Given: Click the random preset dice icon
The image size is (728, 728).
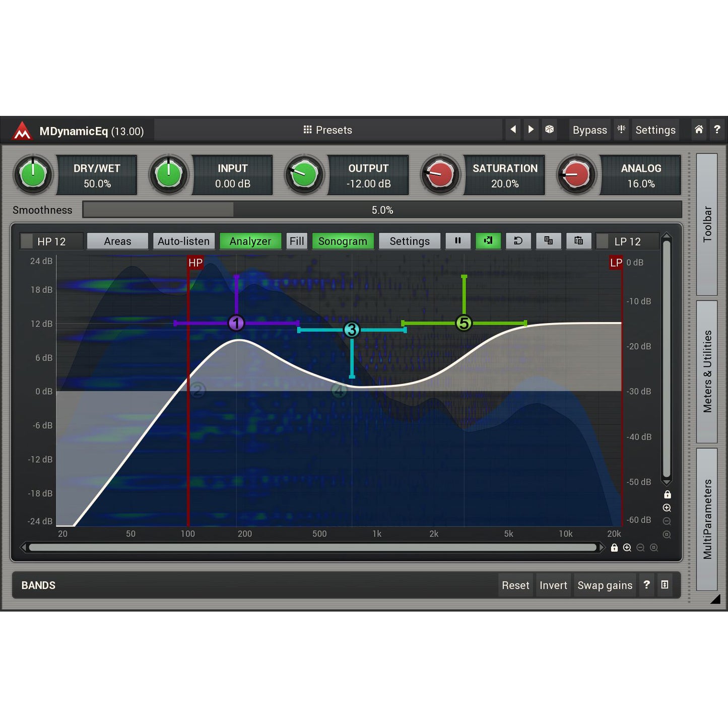Looking at the screenshot, I should (x=550, y=130).
